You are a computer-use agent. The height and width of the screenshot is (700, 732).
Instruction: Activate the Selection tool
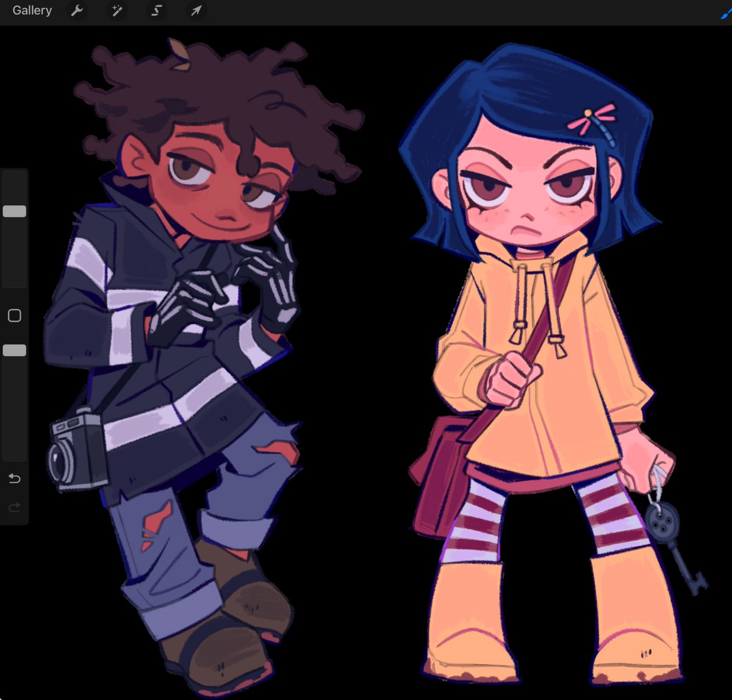pyautogui.click(x=156, y=10)
